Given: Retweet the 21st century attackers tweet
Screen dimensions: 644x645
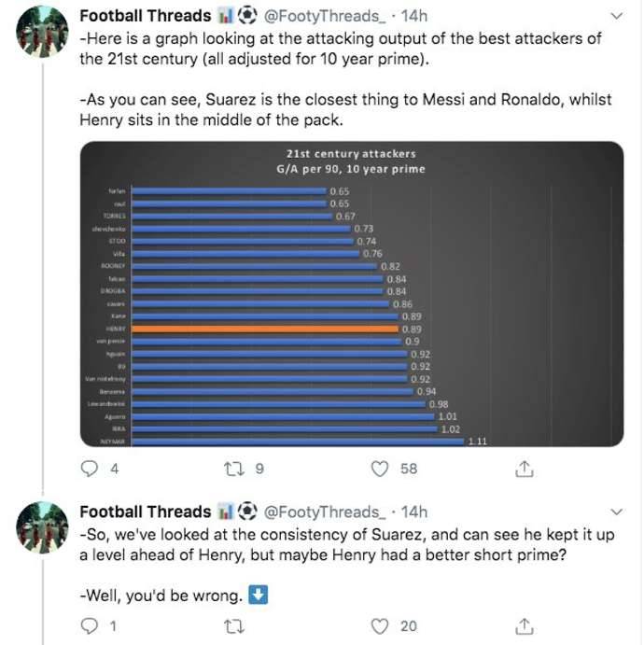Looking at the screenshot, I should 236,469.
